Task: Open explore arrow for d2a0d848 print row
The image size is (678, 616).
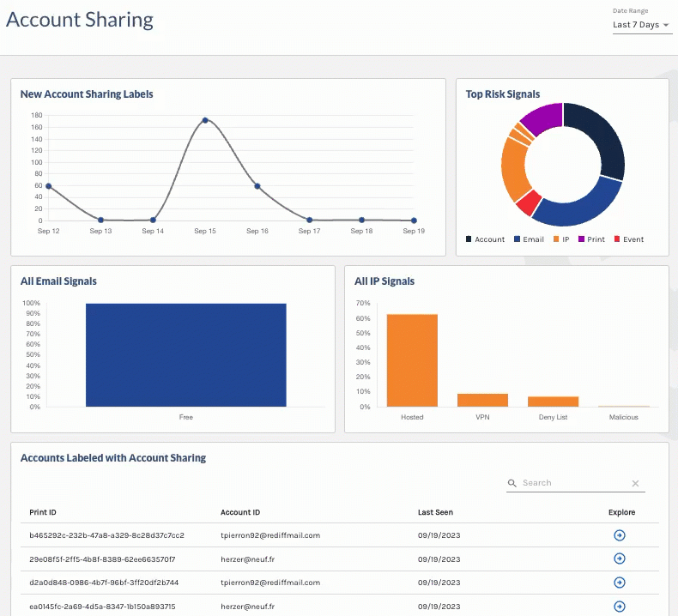Action: click(619, 583)
